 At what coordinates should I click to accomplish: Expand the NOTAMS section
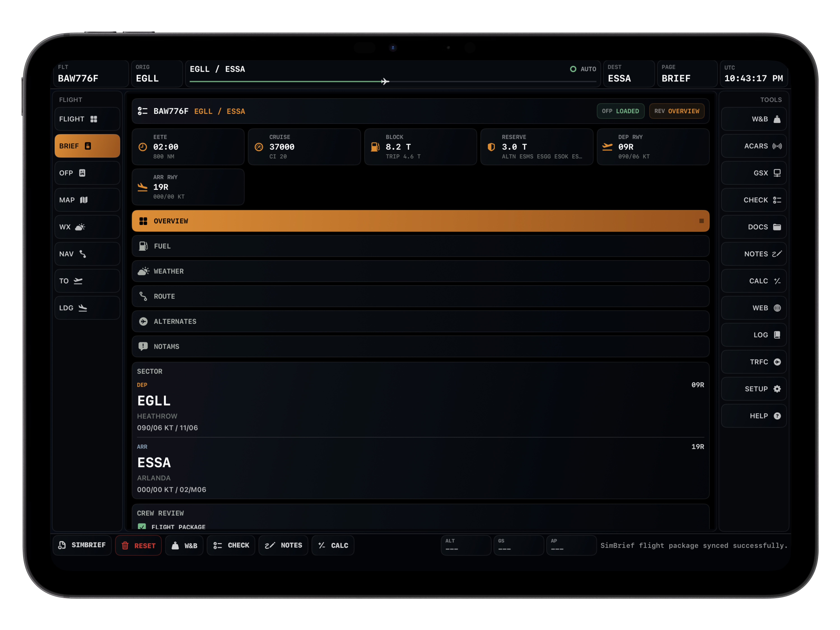point(420,346)
